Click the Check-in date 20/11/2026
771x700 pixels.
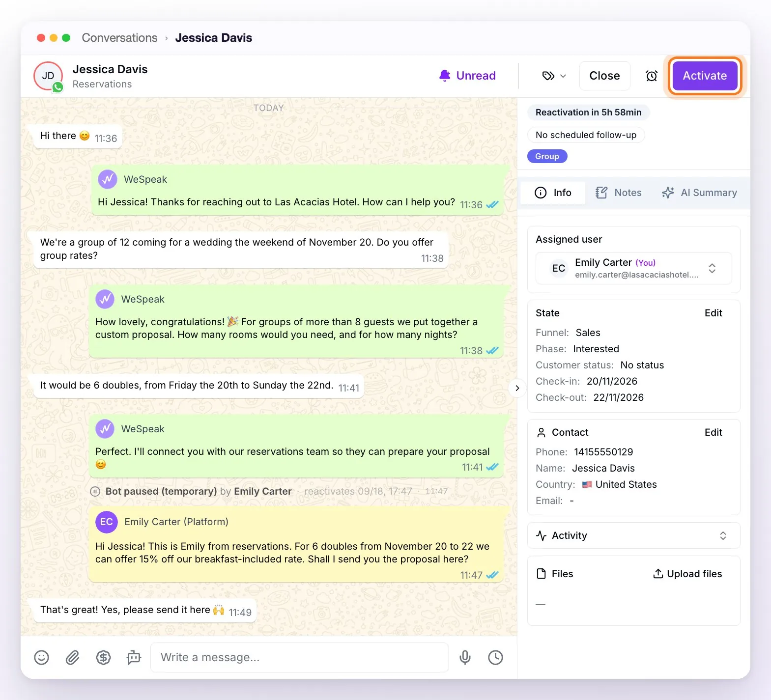612,381
